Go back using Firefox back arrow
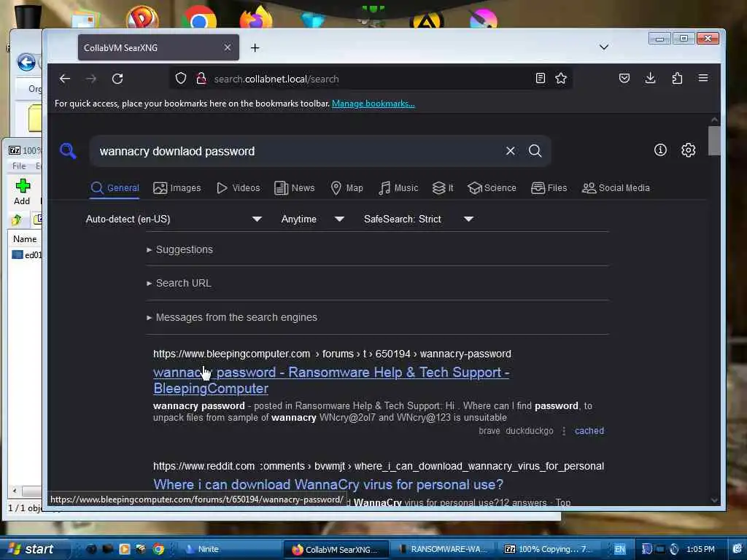 (x=65, y=79)
